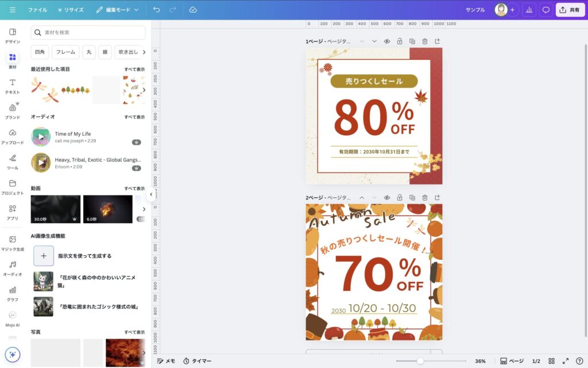Click the 共有 share button
This screenshot has height=368, width=588.
click(x=570, y=10)
